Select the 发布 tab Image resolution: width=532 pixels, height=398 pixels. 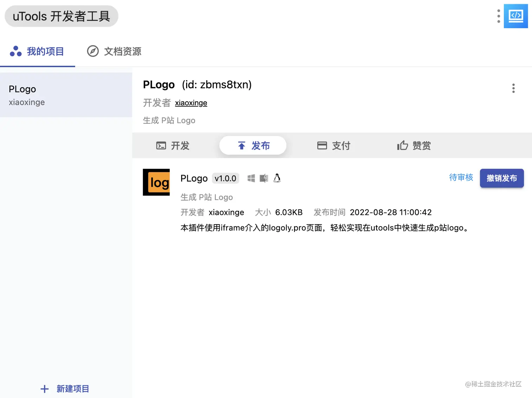(253, 145)
